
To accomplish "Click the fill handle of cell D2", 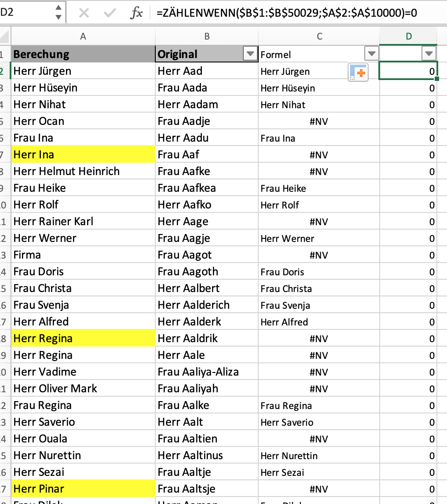I will pyautogui.click(x=436, y=79).
